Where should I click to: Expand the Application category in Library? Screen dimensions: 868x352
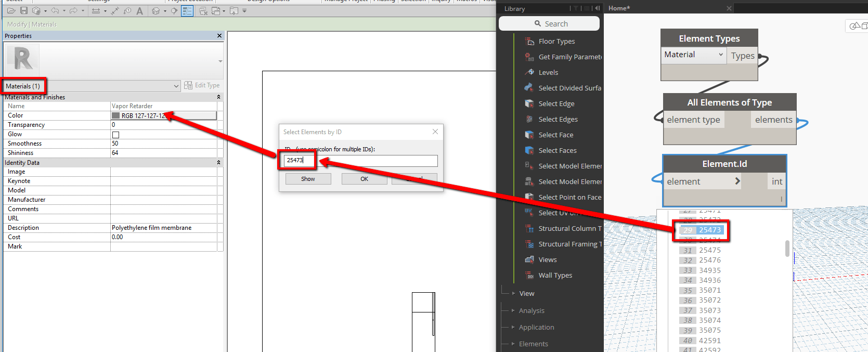point(513,327)
